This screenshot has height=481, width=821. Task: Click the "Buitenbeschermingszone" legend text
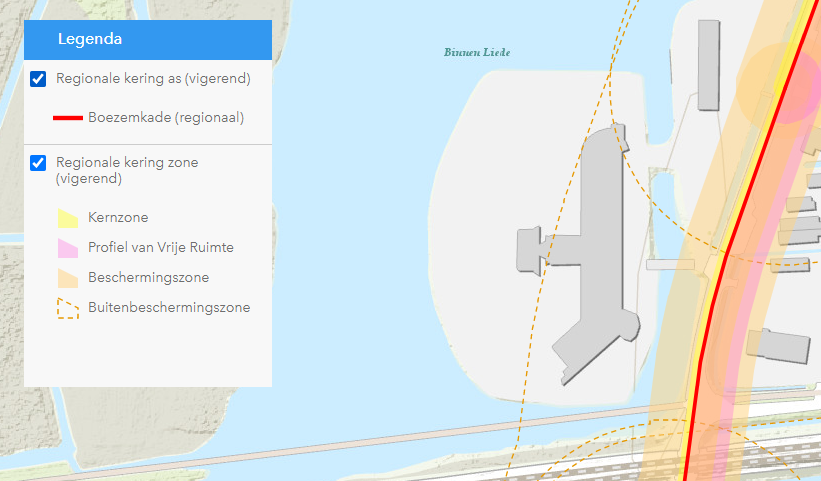click(169, 307)
